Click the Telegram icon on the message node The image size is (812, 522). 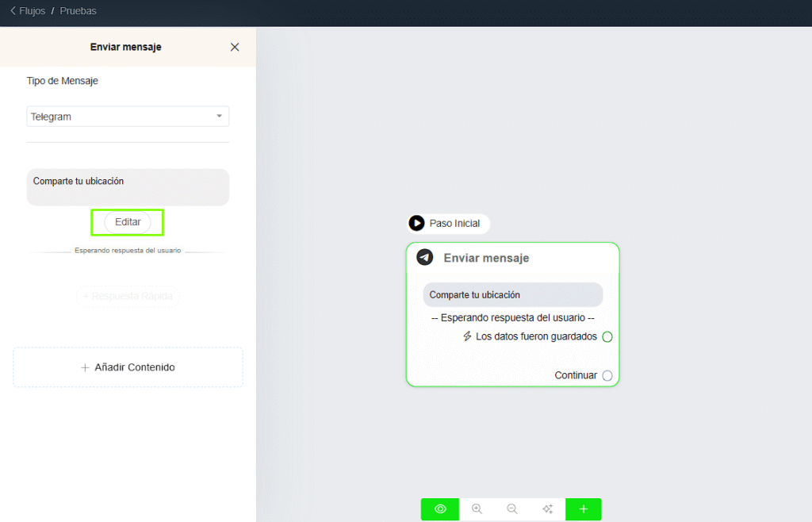(x=425, y=258)
